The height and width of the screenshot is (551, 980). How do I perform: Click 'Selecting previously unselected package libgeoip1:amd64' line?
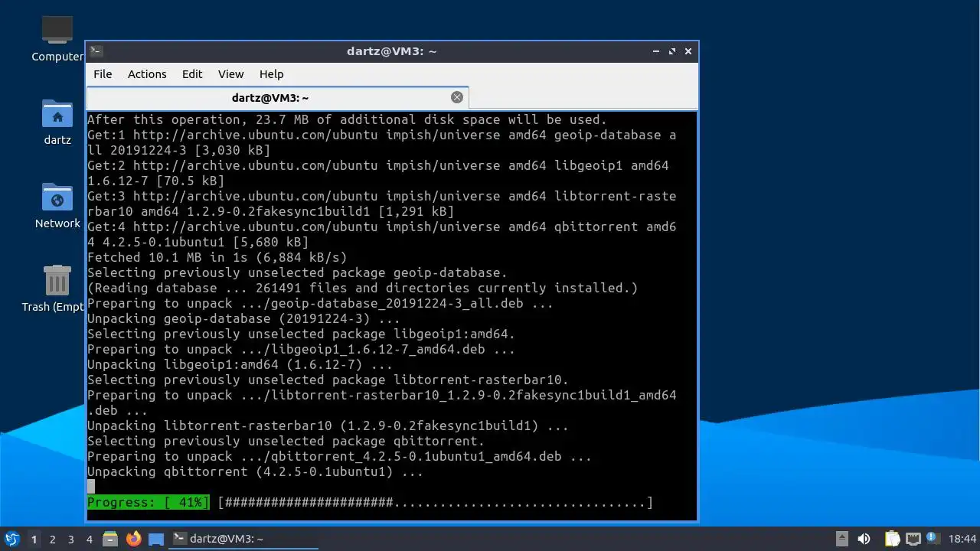click(302, 334)
